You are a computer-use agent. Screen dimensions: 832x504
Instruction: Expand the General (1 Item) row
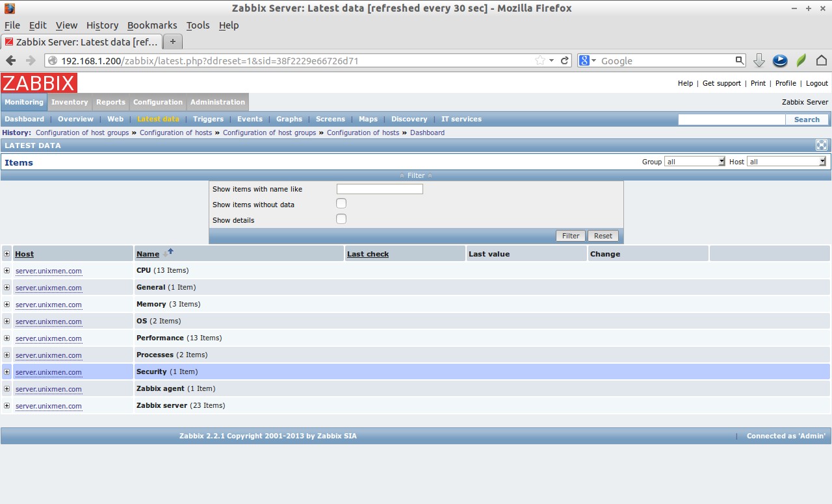point(6,288)
